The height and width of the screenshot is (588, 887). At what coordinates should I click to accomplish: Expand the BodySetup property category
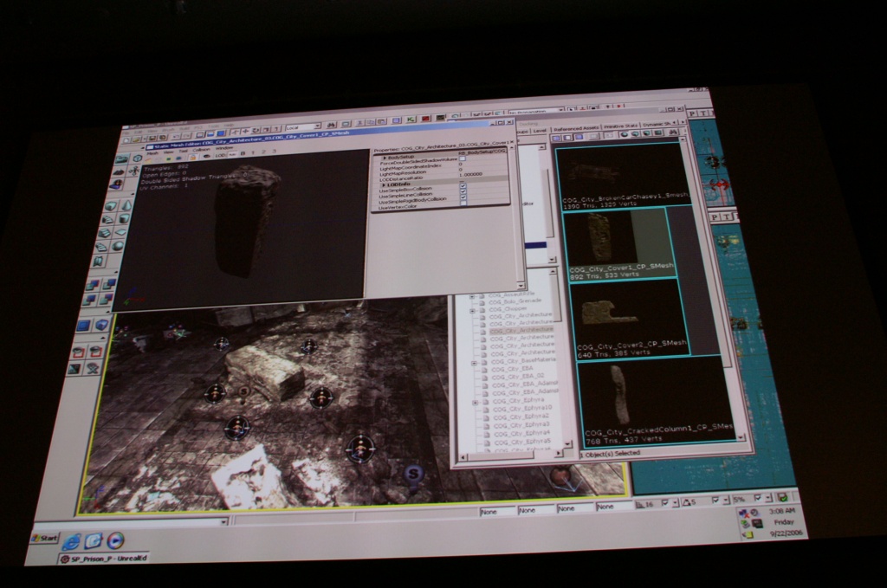385,156
